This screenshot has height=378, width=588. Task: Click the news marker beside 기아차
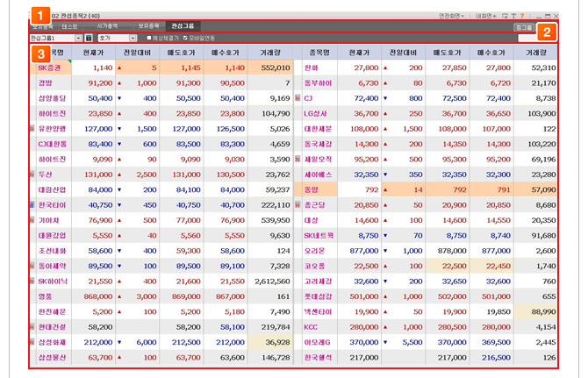tap(32, 220)
